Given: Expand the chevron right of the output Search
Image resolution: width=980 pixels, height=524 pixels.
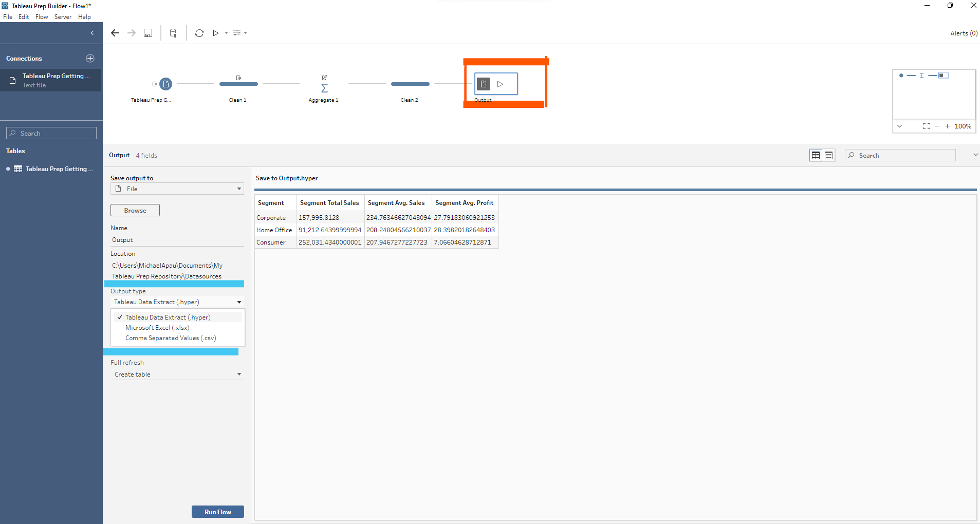Looking at the screenshot, I should pos(975,155).
